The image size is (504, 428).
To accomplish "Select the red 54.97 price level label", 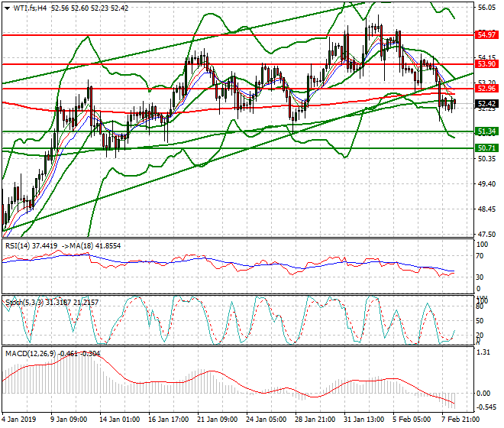I will coord(486,34).
